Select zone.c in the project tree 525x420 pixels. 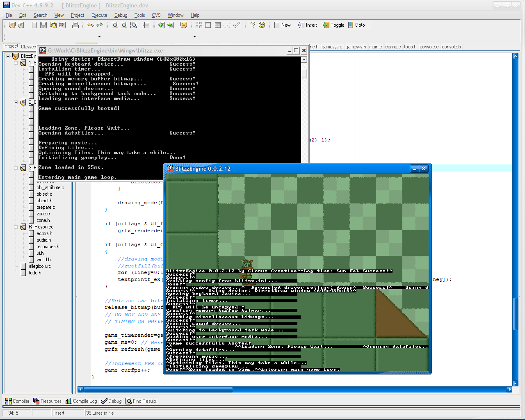pos(43,214)
